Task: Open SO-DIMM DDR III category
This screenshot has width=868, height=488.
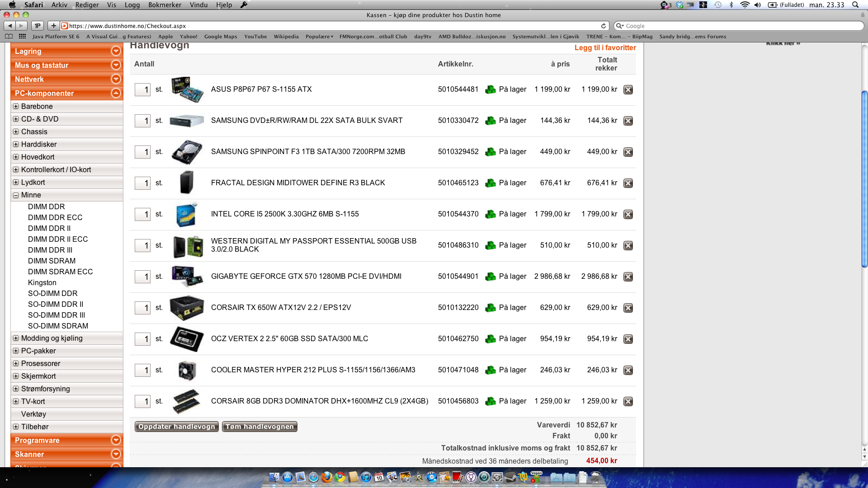Action: [57, 315]
